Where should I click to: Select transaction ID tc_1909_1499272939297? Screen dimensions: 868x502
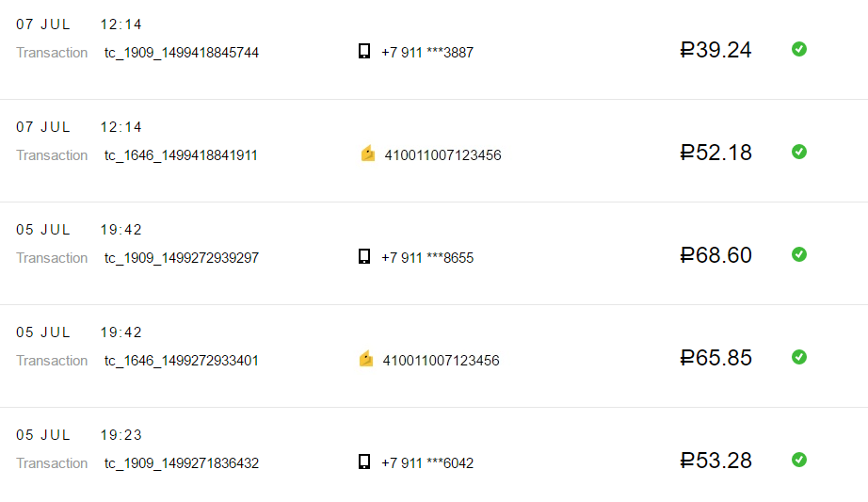[x=182, y=258]
